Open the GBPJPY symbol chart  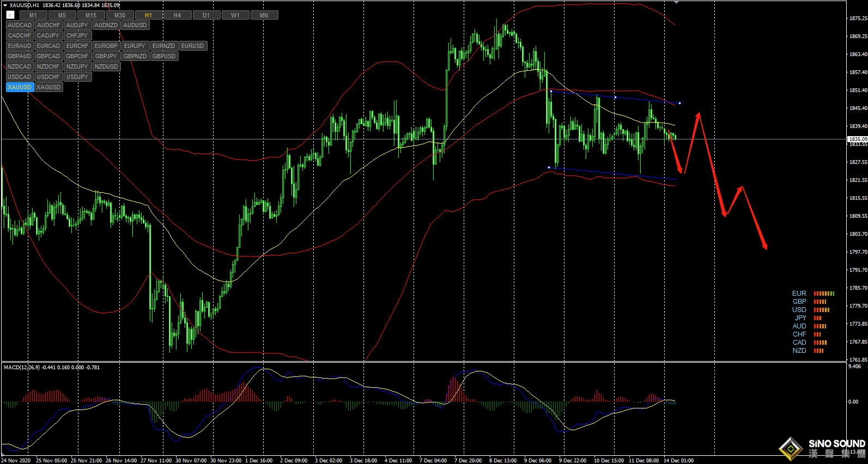(x=106, y=56)
